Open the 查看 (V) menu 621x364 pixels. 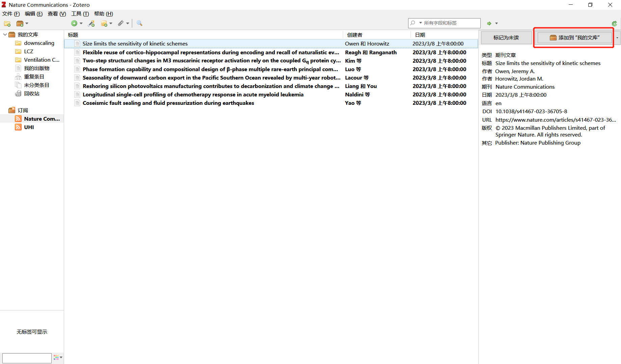point(57,14)
